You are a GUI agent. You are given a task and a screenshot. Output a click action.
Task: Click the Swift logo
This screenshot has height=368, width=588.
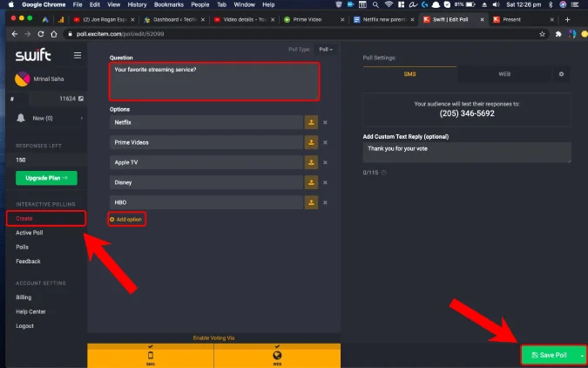[33, 55]
